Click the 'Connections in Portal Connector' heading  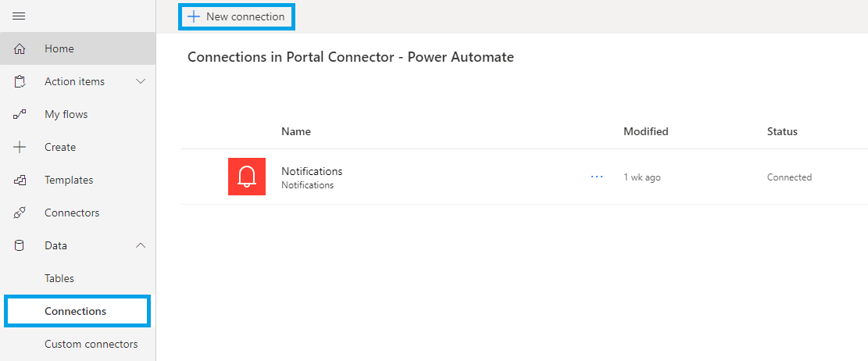click(x=351, y=57)
